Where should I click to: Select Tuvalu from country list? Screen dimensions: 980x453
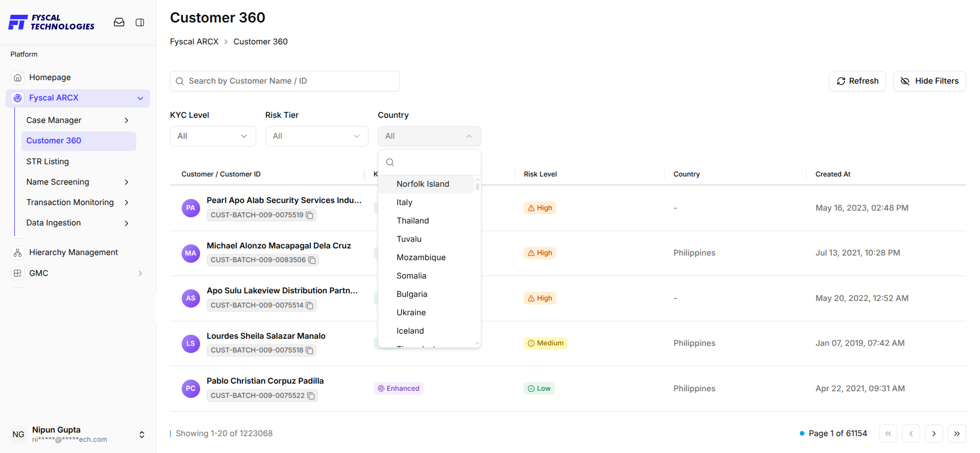click(x=426, y=239)
